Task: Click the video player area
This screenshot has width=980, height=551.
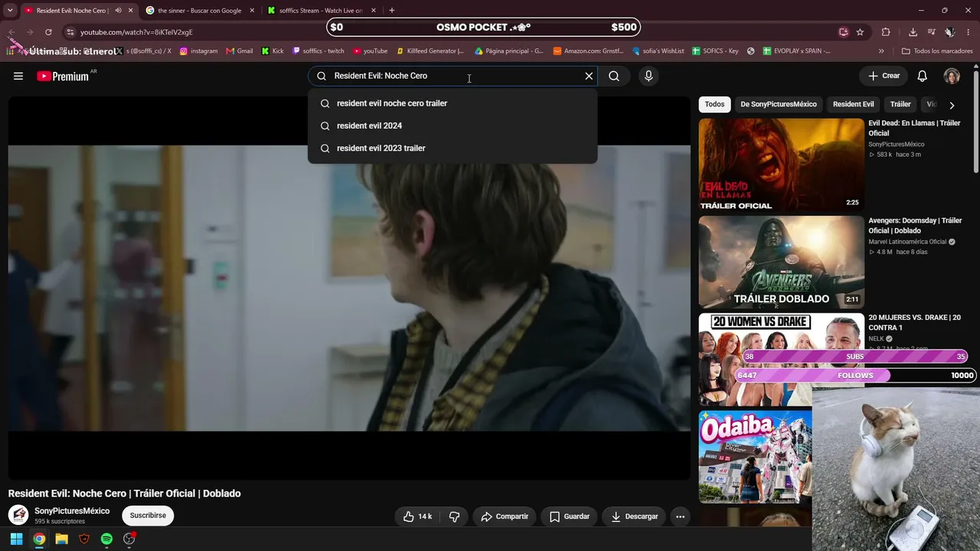Action: coord(349,288)
